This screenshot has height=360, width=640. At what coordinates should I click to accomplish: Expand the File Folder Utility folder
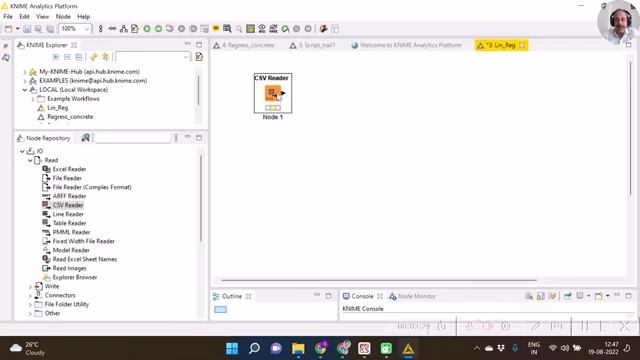tap(30, 304)
